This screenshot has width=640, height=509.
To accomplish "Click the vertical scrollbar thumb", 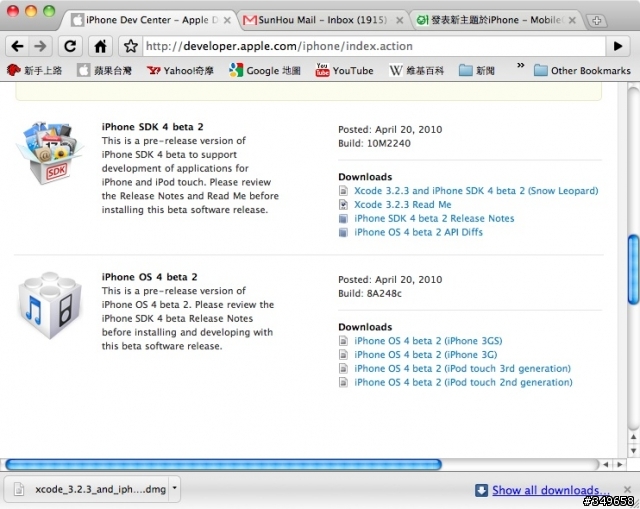I will (x=633, y=269).
